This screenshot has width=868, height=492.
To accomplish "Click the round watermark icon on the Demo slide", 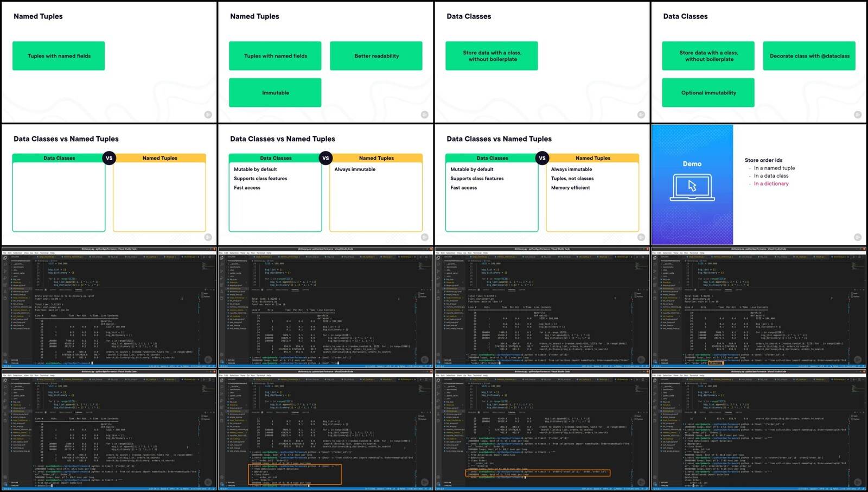I will click(857, 237).
